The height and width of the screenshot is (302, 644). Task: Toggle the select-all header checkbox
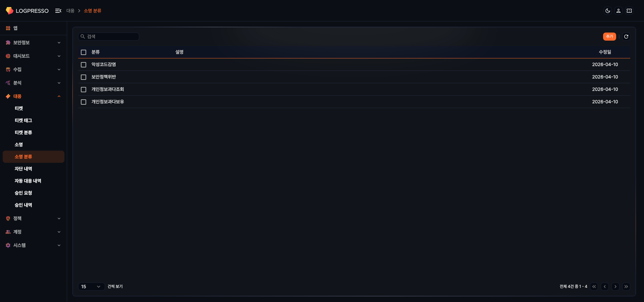(84, 52)
